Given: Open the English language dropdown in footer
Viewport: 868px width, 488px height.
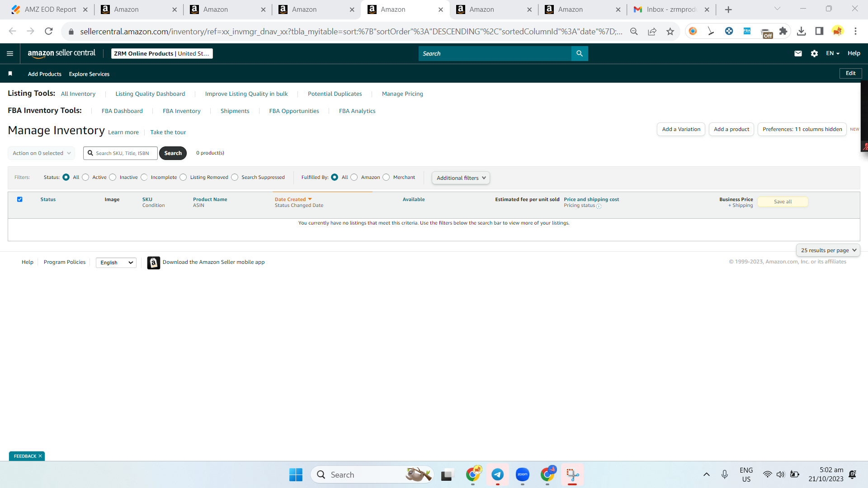Looking at the screenshot, I should point(116,263).
